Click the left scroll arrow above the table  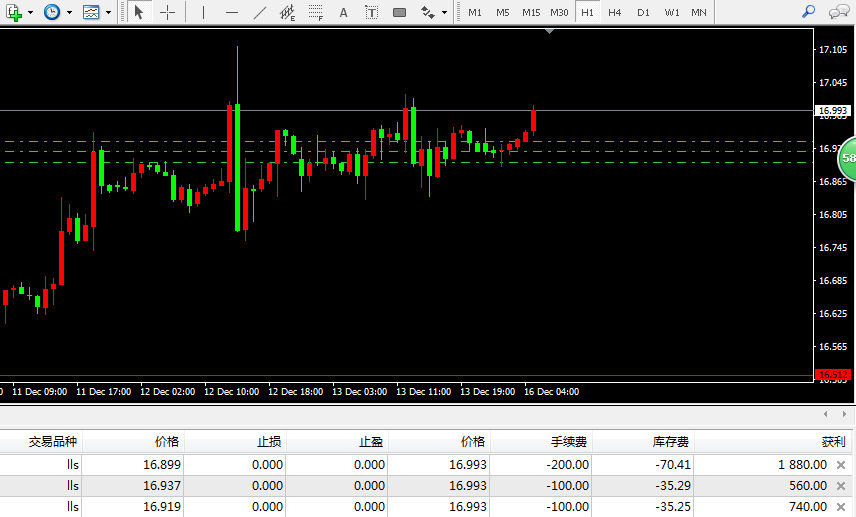[825, 414]
